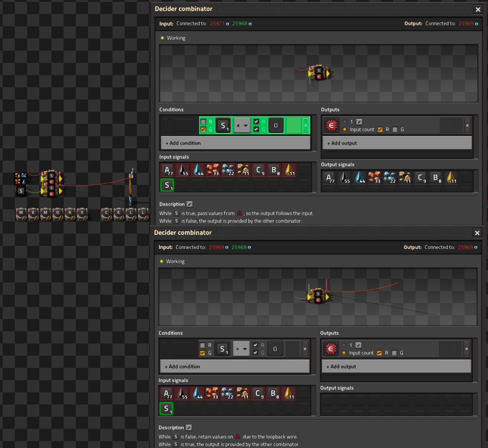
Task: Toggle output green wire checkbox in top window
Action: (395, 130)
